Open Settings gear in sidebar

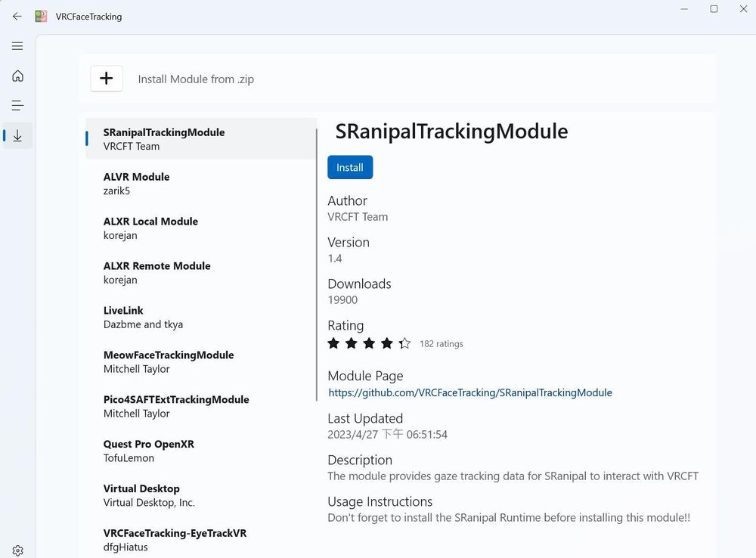click(x=17, y=550)
